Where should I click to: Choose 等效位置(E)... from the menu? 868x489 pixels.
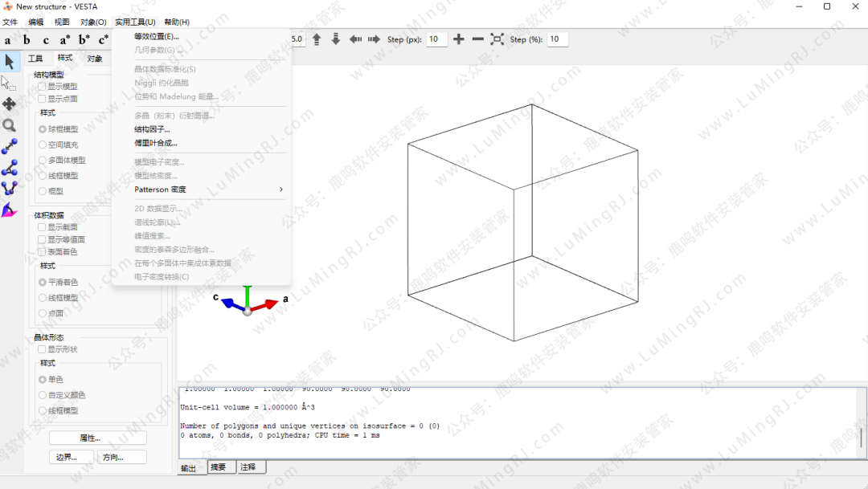coord(157,36)
